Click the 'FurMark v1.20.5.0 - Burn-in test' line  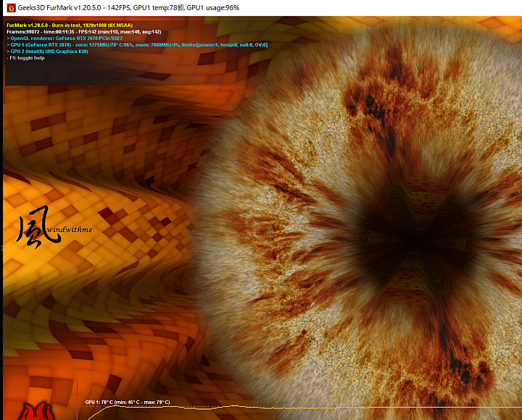(x=70, y=25)
